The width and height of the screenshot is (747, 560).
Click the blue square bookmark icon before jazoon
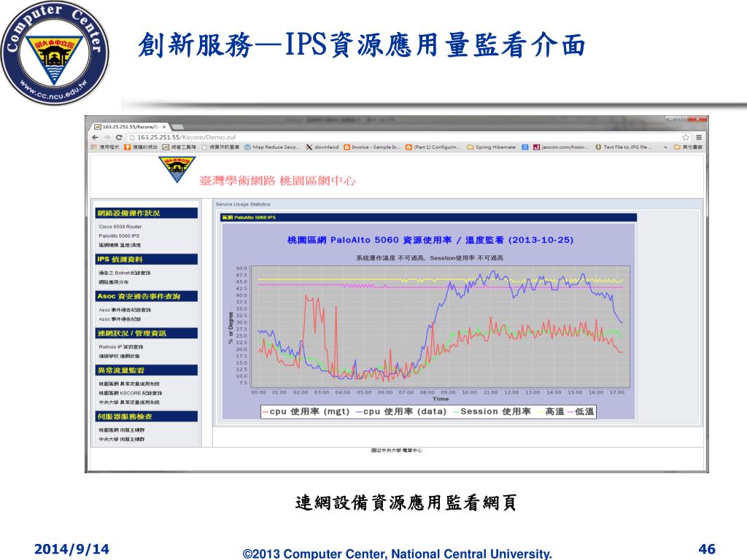525,147
